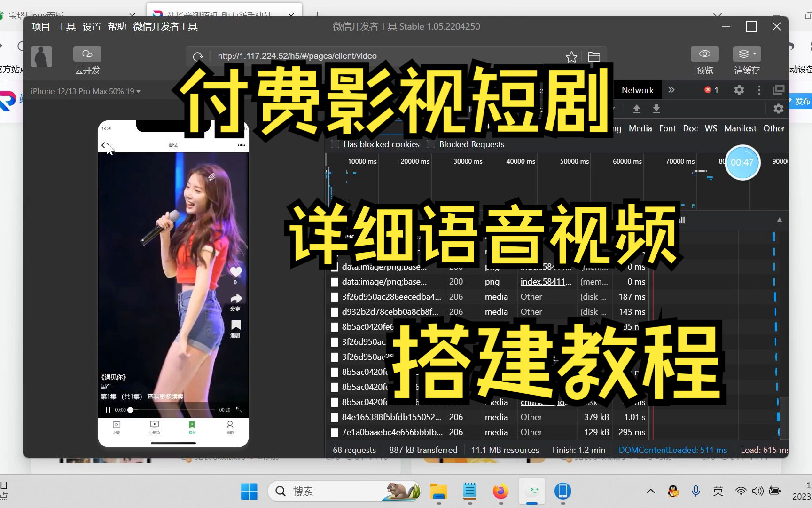Viewport: 812px width, 508px height.
Task: Filter requests by Other type
Action: coord(774,128)
